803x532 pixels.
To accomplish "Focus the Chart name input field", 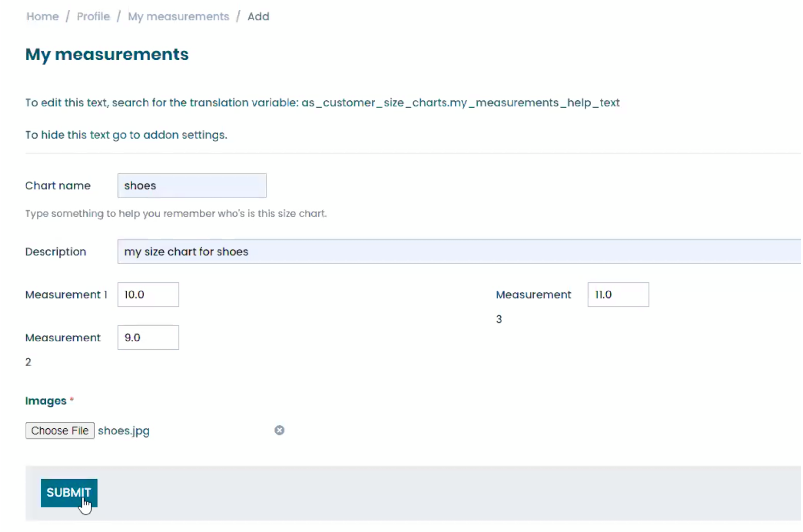I will click(x=192, y=186).
